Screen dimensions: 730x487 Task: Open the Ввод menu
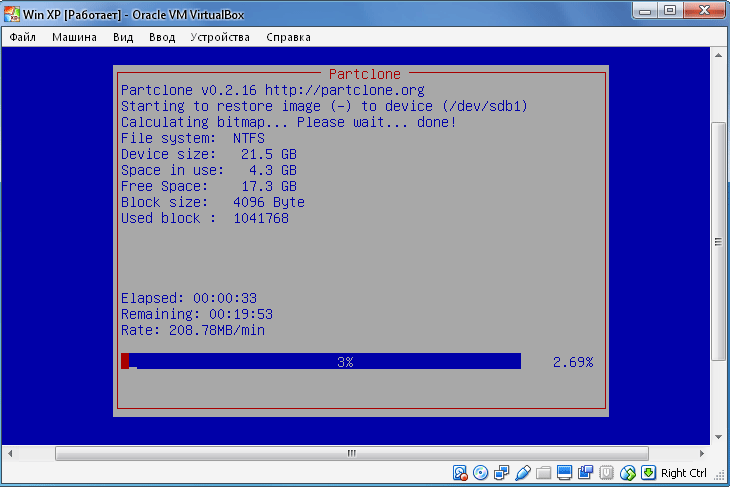pyautogui.click(x=161, y=37)
